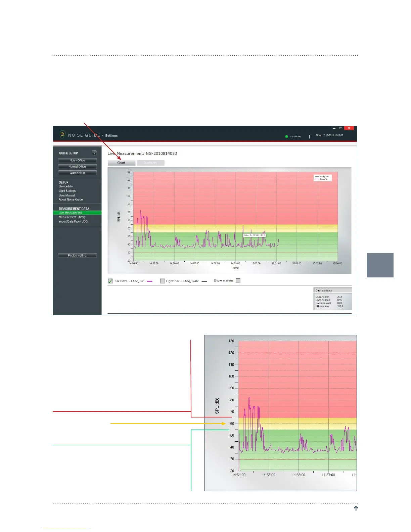Click the 'Time: 17-12-2015 15:01:07' readout
This screenshot has width=411, height=532.
click(x=329, y=135)
